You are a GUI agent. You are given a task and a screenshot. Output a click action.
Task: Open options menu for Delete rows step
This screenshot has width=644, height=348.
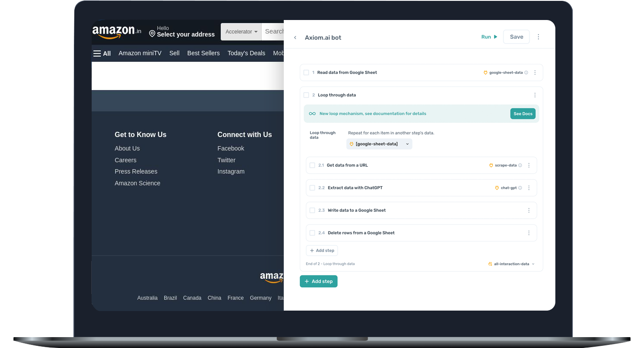click(x=529, y=233)
